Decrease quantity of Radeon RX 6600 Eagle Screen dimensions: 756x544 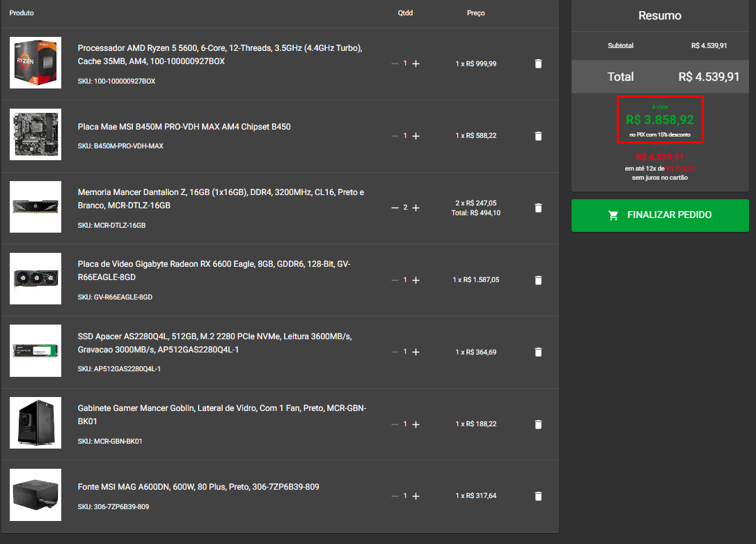[x=395, y=280]
